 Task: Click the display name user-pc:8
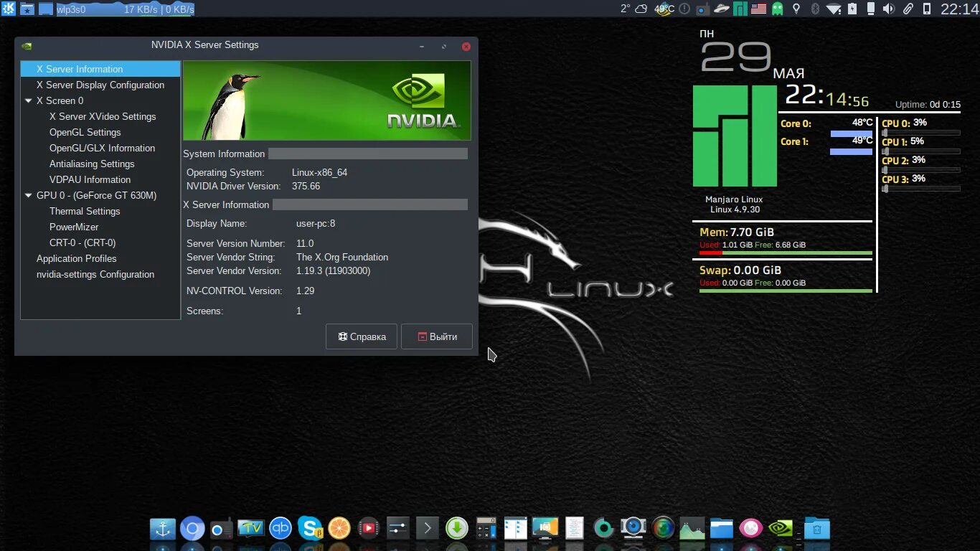(316, 223)
